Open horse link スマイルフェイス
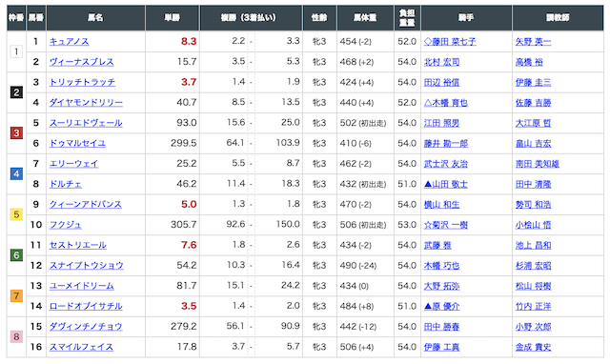This screenshot has width=610, height=364. tap(81, 347)
